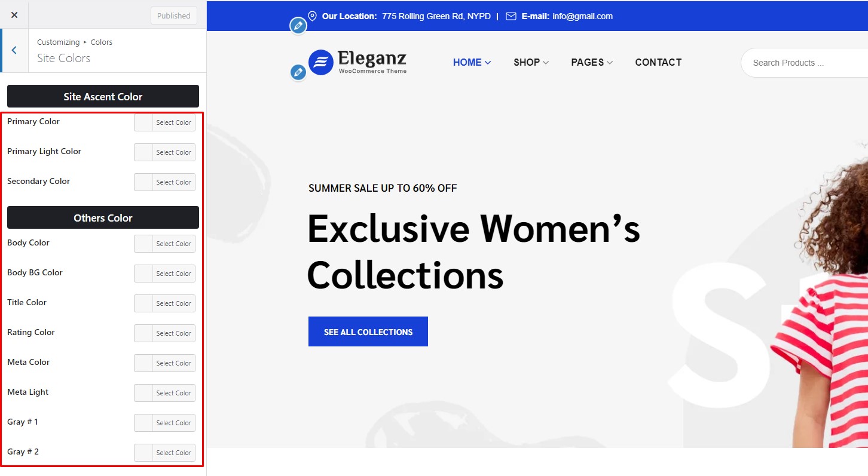
Task: Click the location pin icon in top bar
Action: (312, 16)
